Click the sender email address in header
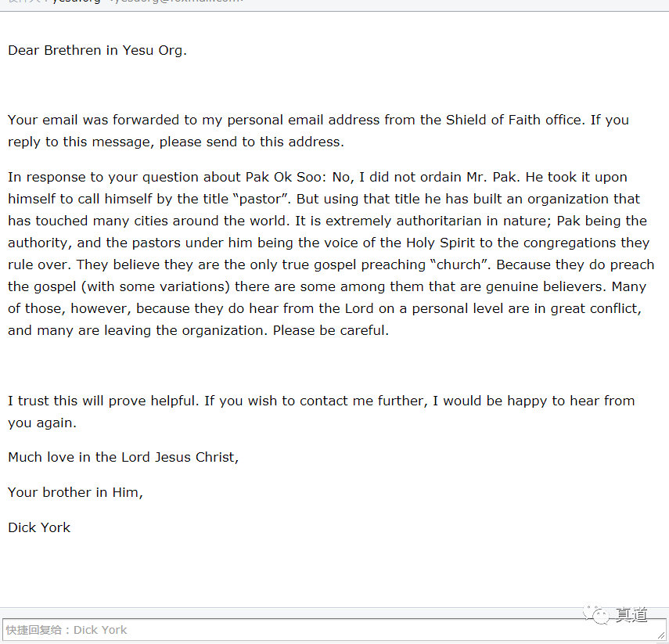 coord(176,2)
